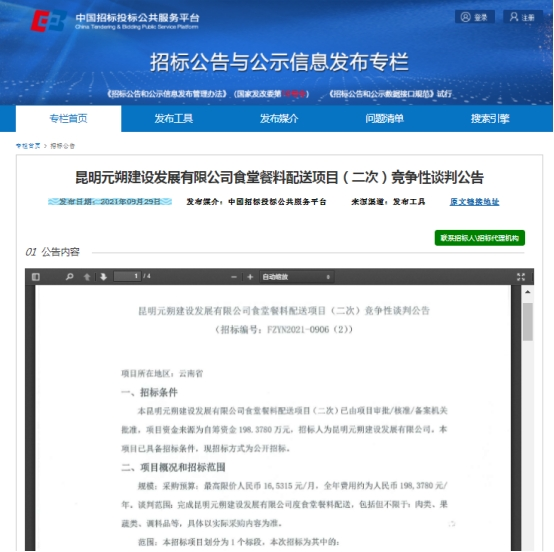
Task: Open the 登录 login button
Action: 475,17
